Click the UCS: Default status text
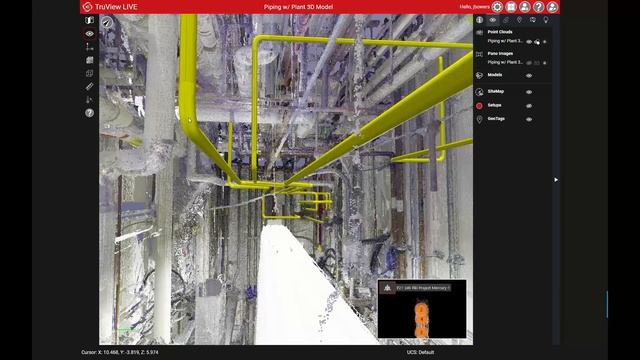Viewport: 640px width, 360px height. [x=420, y=352]
